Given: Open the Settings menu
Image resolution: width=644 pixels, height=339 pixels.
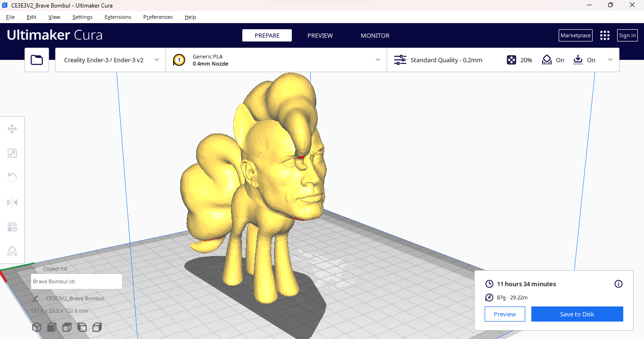Looking at the screenshot, I should point(83,17).
